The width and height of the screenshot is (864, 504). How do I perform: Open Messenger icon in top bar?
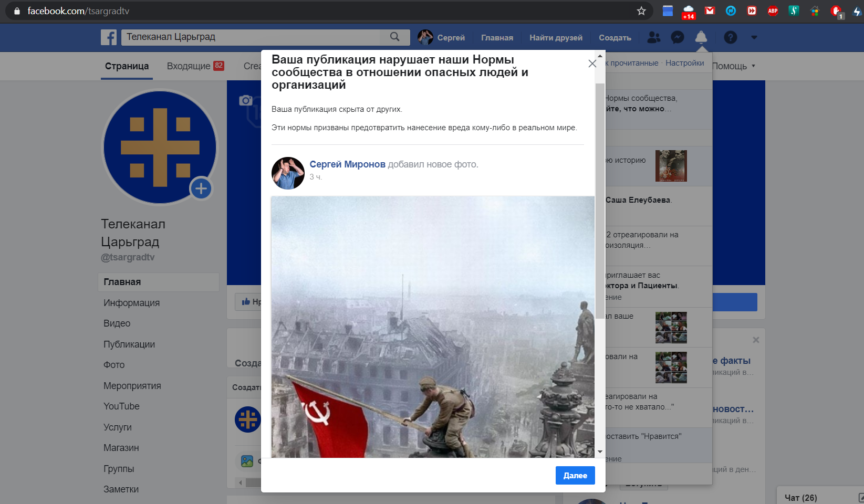point(678,37)
